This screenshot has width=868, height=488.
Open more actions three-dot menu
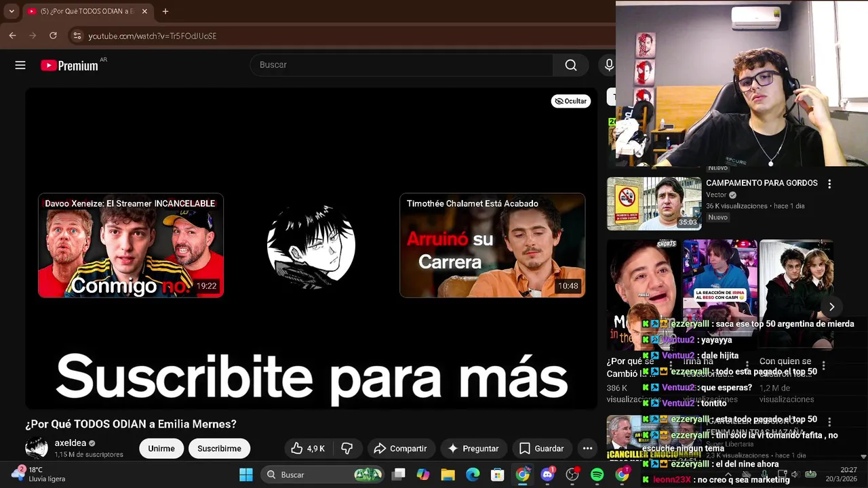(x=588, y=449)
